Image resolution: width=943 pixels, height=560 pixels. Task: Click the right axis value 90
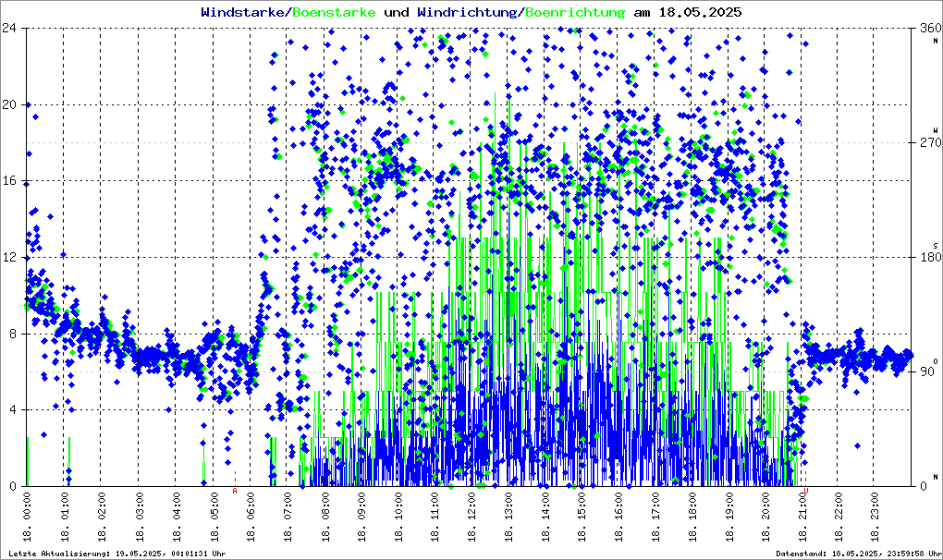[926, 371]
